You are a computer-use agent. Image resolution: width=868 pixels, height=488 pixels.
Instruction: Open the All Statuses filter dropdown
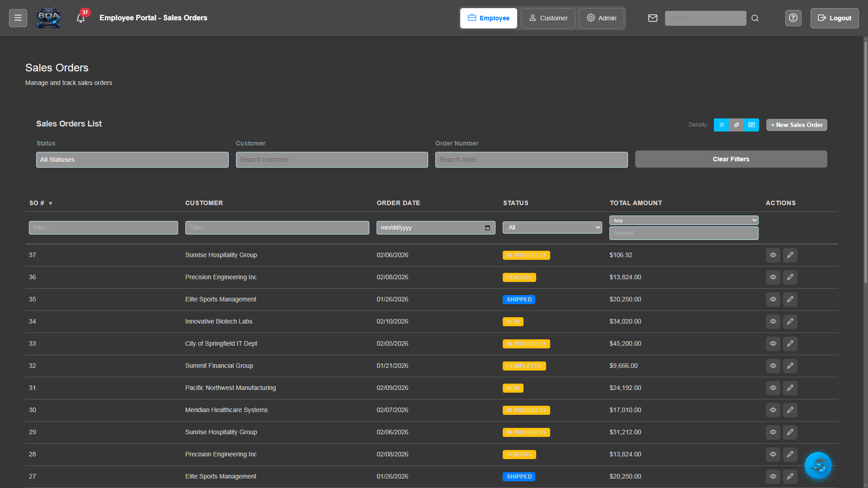[x=132, y=160]
